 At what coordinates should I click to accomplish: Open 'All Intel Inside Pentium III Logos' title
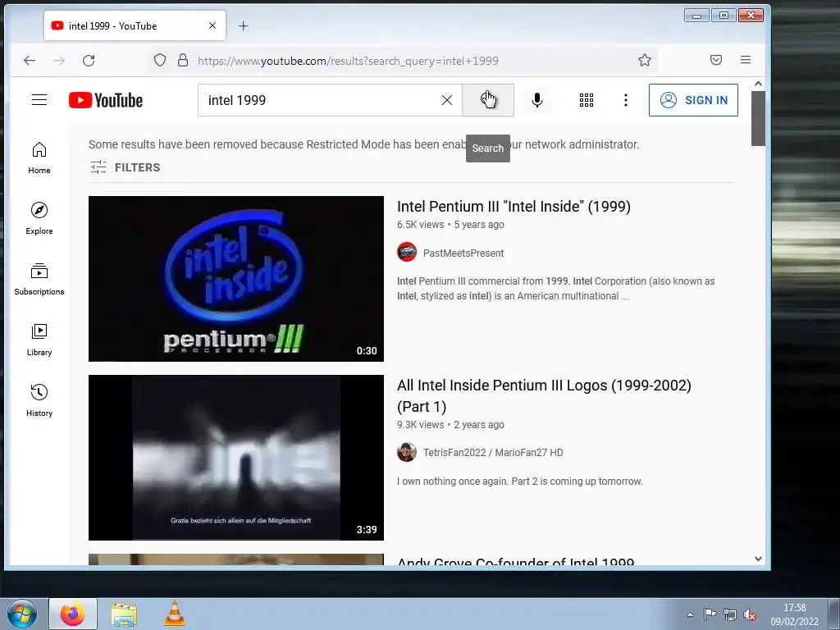coord(544,396)
